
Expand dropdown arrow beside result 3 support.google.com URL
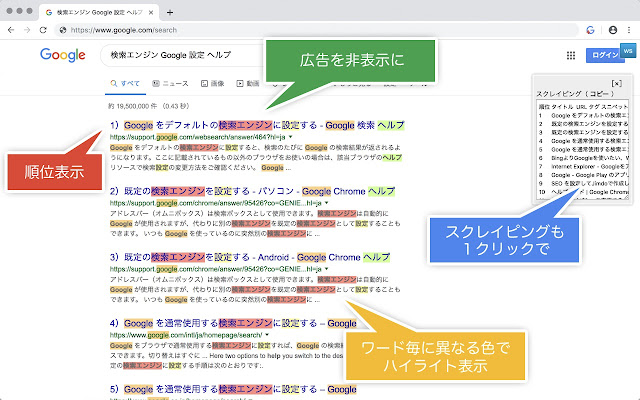point(327,269)
